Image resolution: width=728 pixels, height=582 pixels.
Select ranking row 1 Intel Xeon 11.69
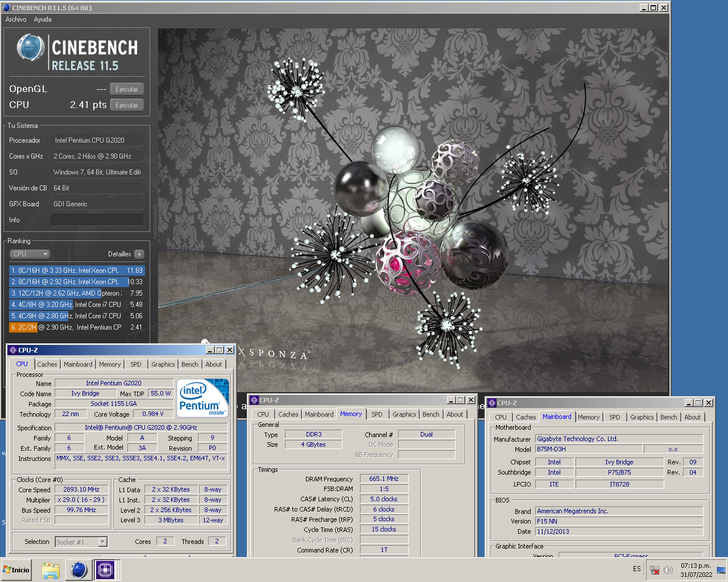click(x=77, y=271)
